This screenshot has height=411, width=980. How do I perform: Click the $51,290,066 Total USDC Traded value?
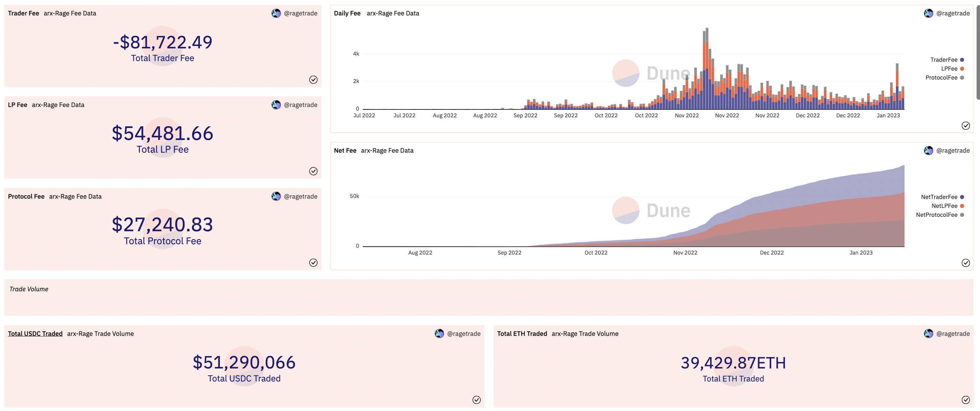tap(244, 362)
